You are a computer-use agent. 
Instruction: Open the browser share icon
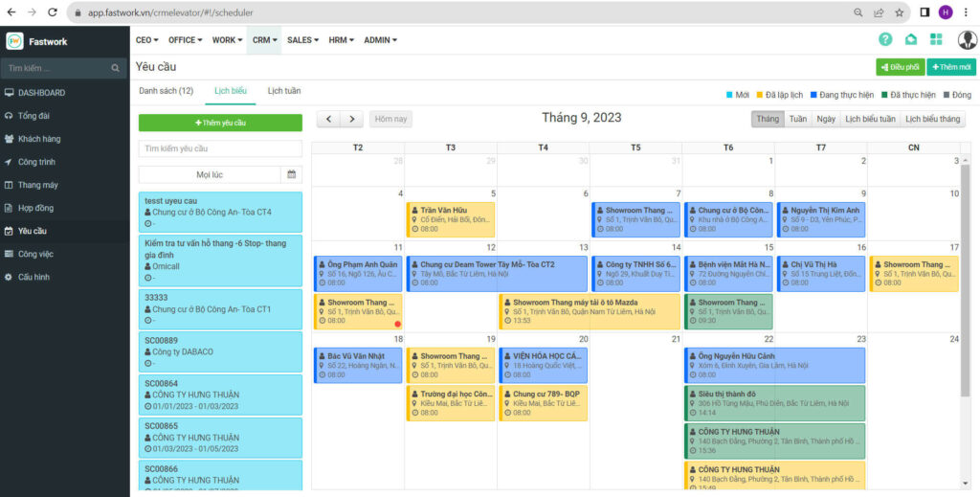[879, 12]
